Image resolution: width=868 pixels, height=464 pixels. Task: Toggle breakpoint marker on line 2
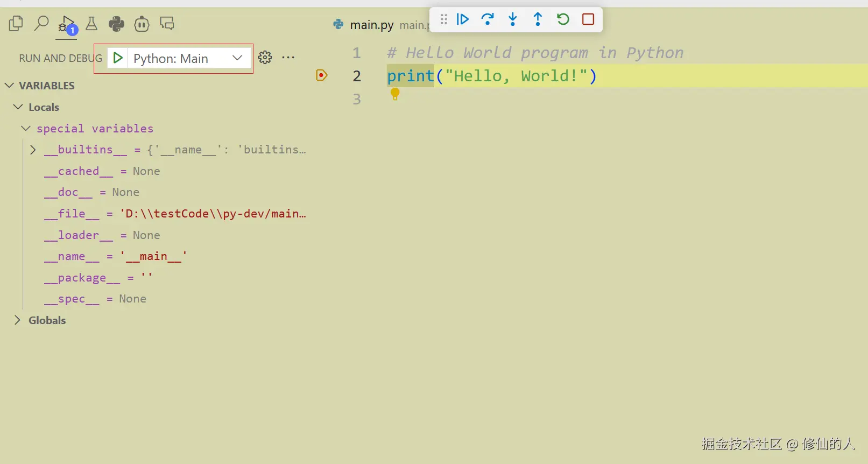tap(321, 75)
